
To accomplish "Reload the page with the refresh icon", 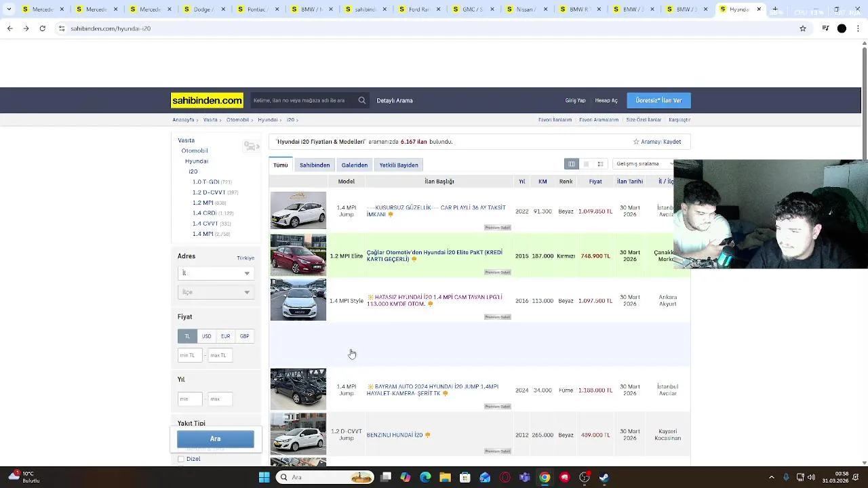I will tap(42, 28).
